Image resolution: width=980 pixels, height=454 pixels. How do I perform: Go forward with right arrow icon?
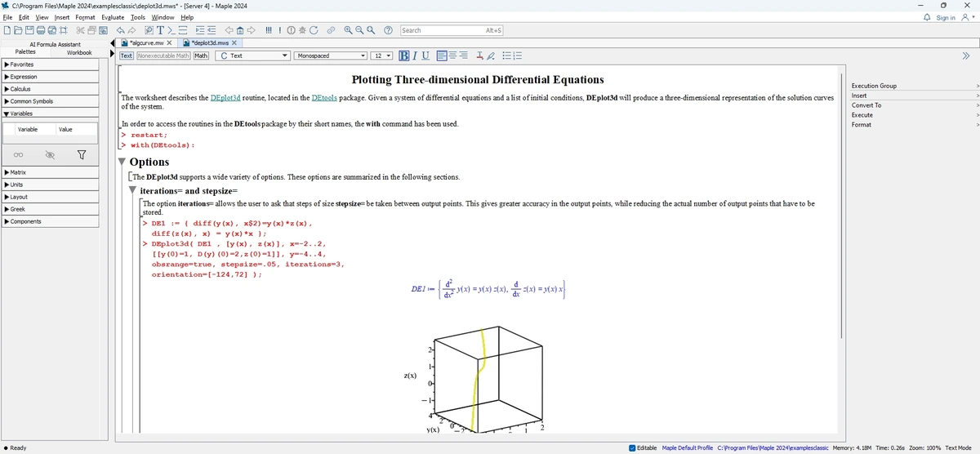point(251,30)
